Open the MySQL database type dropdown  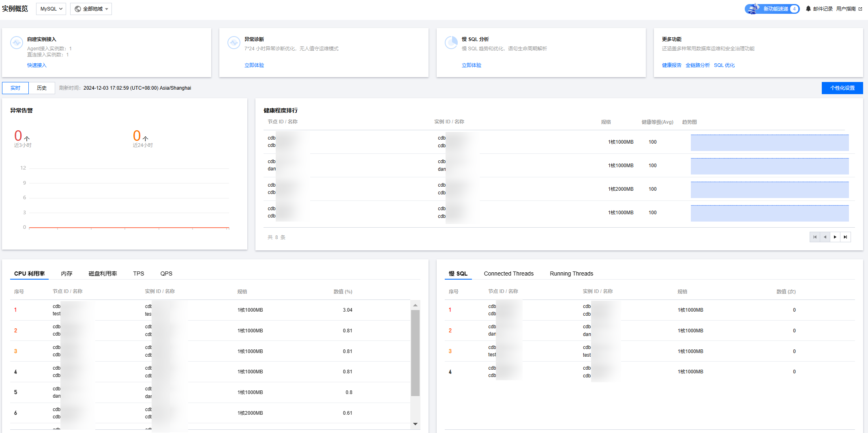click(x=51, y=9)
